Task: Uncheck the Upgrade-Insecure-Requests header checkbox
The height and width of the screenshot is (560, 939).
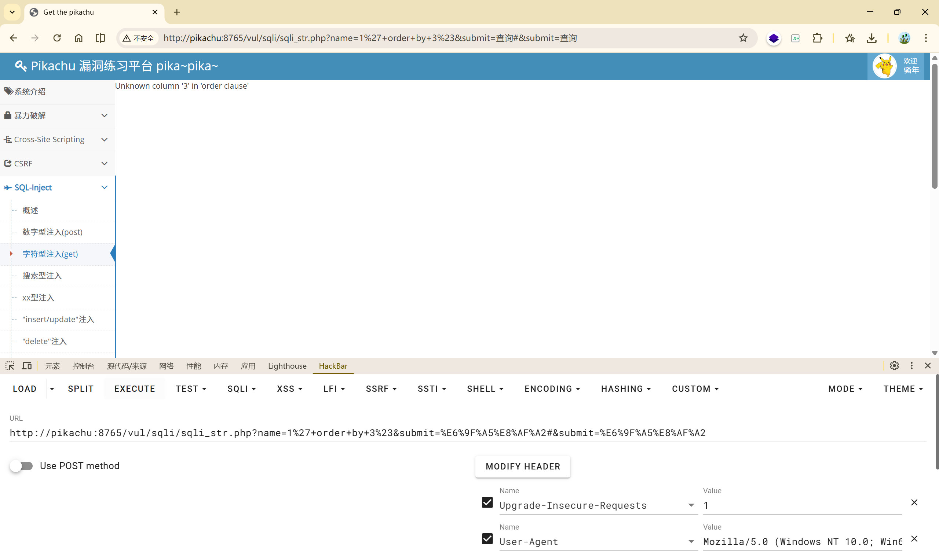Action: tap(487, 502)
